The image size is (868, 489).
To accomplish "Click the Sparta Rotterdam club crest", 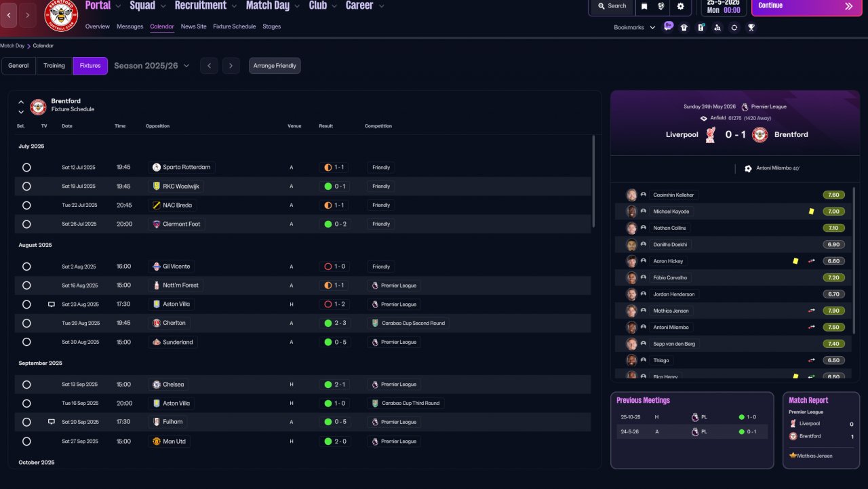I will (x=157, y=168).
